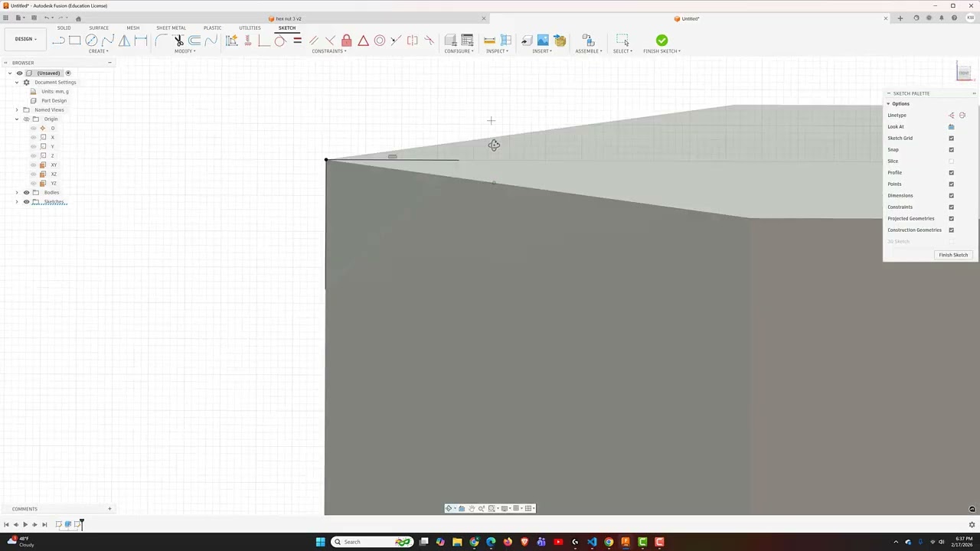This screenshot has width=980, height=551.
Task: Select the Line sketch tool
Action: point(58,41)
